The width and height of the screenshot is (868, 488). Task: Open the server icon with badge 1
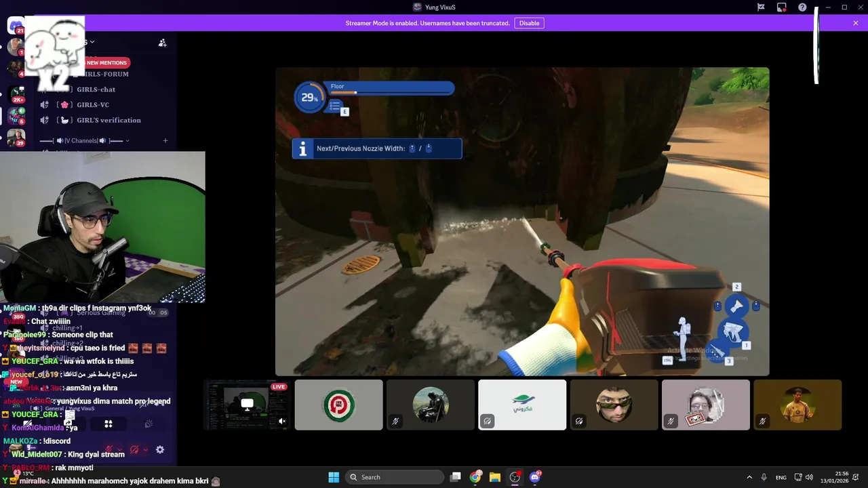(16, 47)
